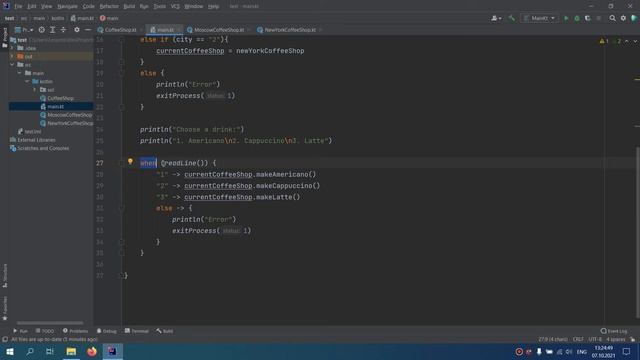Viewport: 640px width, 360px height.
Task: Open the VCS menu
Action: click(x=175, y=7)
